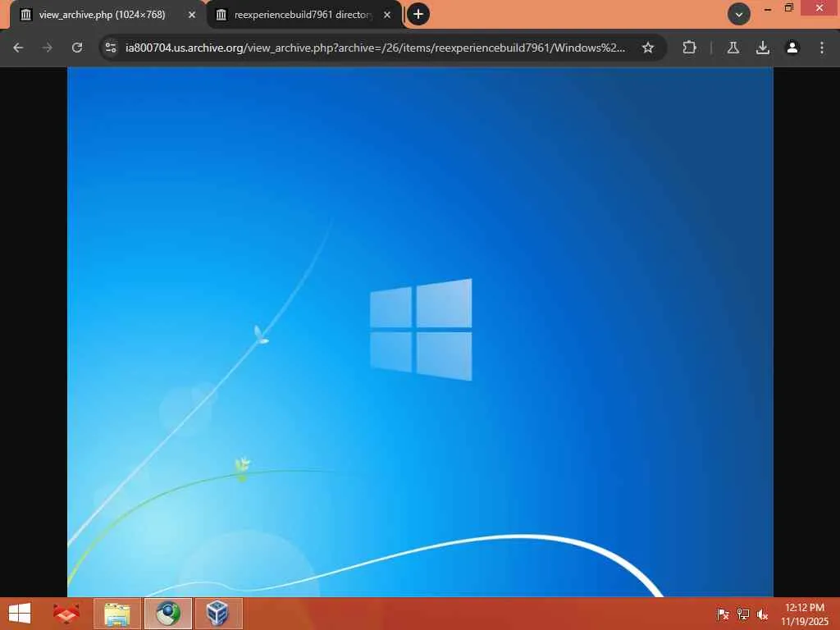
Task: Open site information icon in address bar
Action: pyautogui.click(x=111, y=48)
